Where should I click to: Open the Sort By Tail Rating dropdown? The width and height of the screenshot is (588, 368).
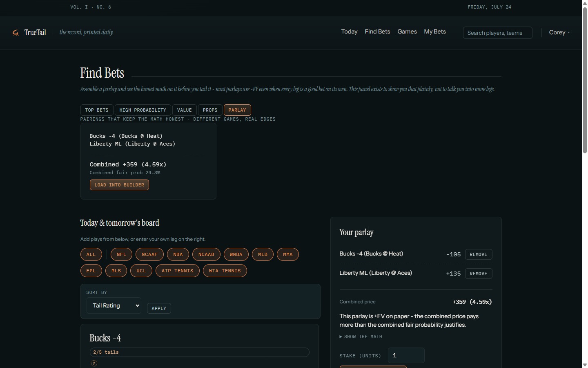click(x=114, y=305)
